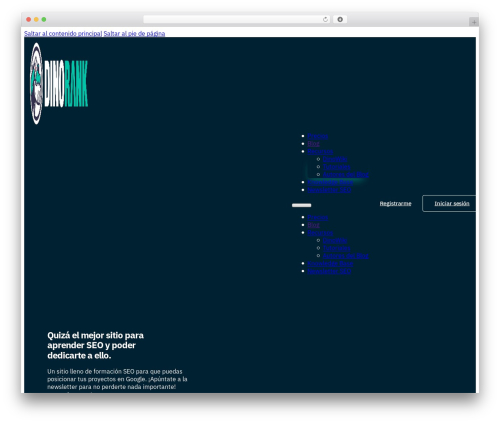This screenshot has width=500, height=423.
Task: Open Newsletter SEO in upper menu list
Action: pyautogui.click(x=329, y=190)
